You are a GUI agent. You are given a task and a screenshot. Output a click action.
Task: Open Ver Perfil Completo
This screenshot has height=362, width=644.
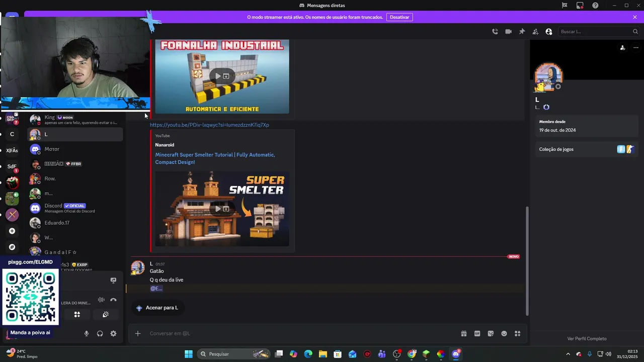coord(587,338)
